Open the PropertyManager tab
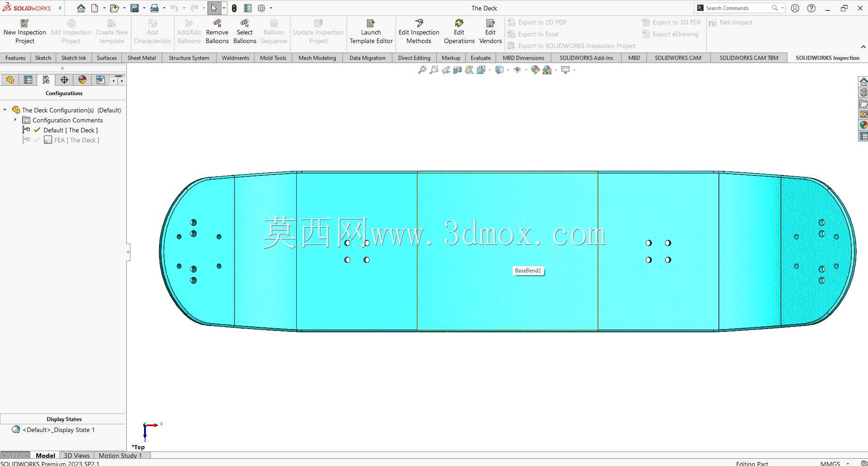This screenshot has height=466, width=868. (28, 80)
